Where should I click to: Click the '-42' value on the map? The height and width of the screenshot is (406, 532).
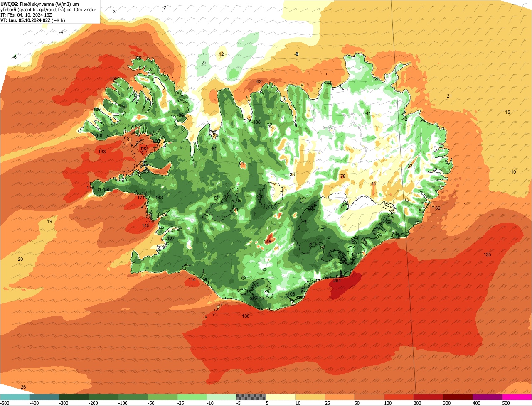404,120
